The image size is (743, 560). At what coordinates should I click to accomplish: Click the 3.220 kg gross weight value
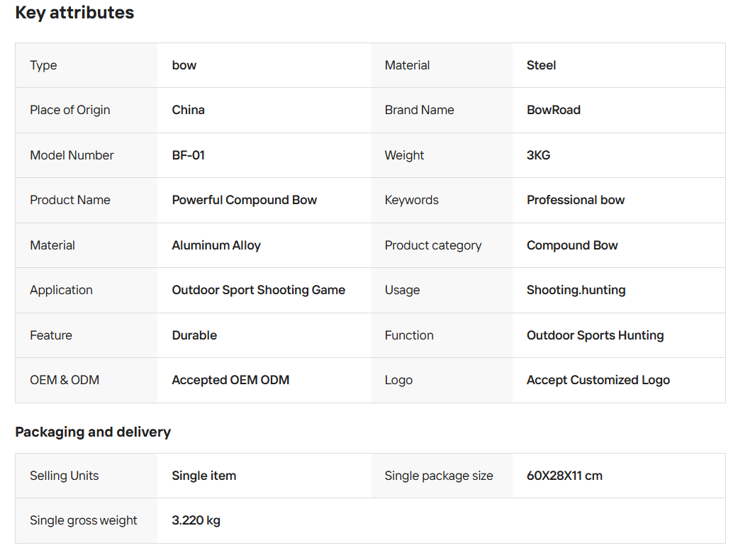click(196, 520)
